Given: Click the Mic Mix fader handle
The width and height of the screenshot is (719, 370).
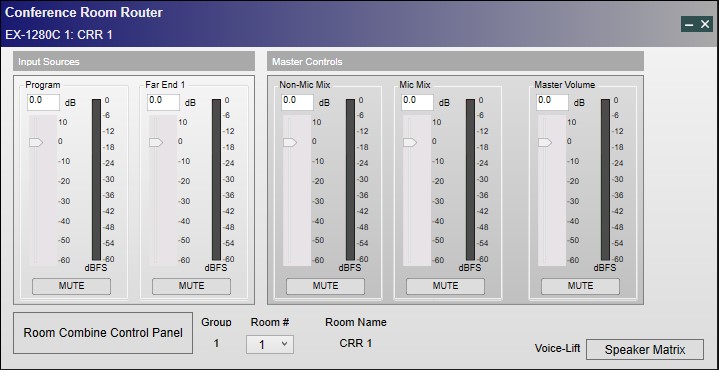Looking at the screenshot, I should [x=410, y=143].
